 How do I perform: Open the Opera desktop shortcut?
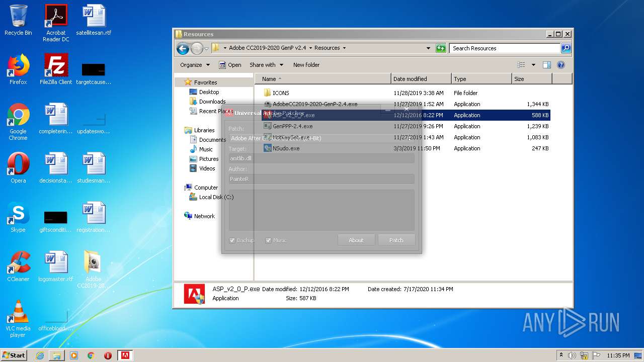(18, 168)
